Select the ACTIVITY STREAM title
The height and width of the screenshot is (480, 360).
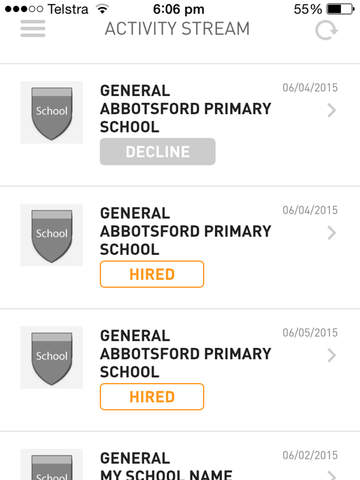click(177, 29)
